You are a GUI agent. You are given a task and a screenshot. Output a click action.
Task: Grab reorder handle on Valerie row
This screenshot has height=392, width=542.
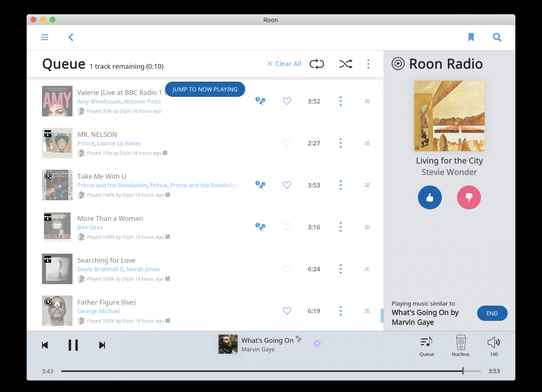(367, 101)
